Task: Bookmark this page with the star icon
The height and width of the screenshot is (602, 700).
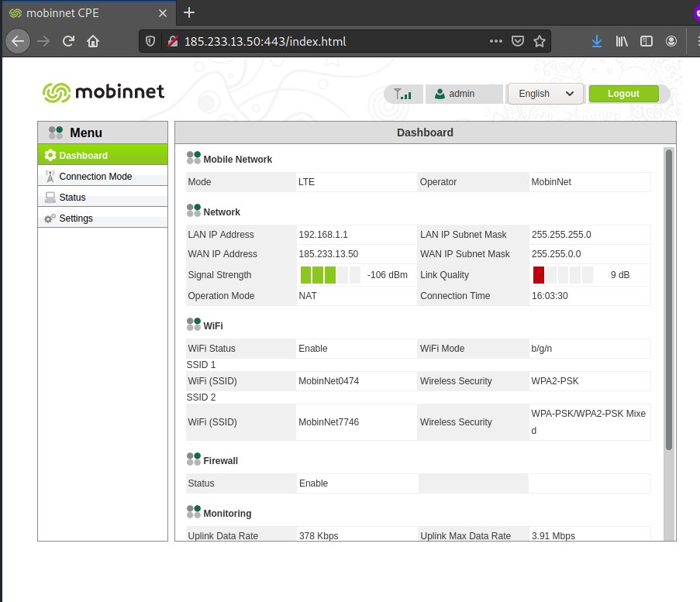Action: pyautogui.click(x=540, y=42)
